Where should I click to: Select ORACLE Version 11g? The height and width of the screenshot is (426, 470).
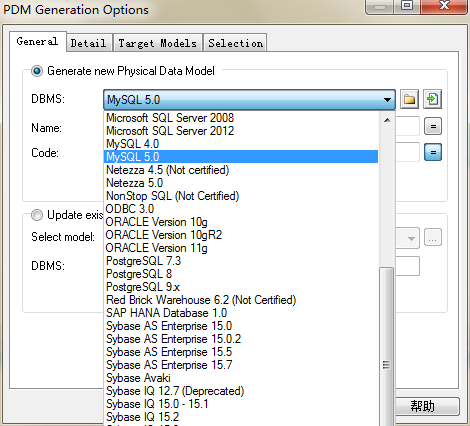241,248
